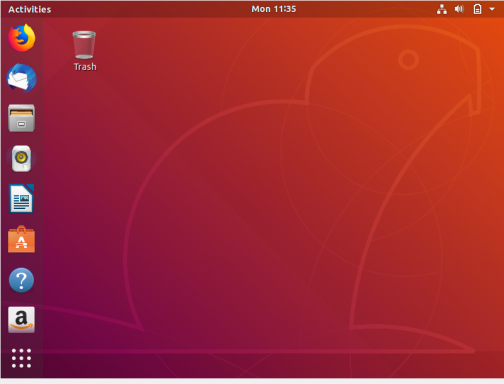Open the Activities overview
The width and height of the screenshot is (504, 384).
(x=30, y=9)
